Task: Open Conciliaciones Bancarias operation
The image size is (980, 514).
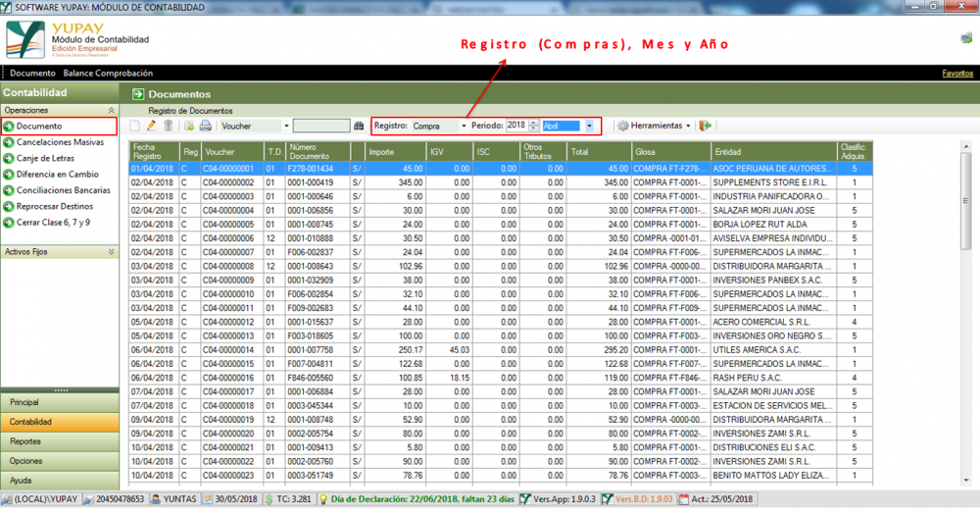Action: (63, 190)
